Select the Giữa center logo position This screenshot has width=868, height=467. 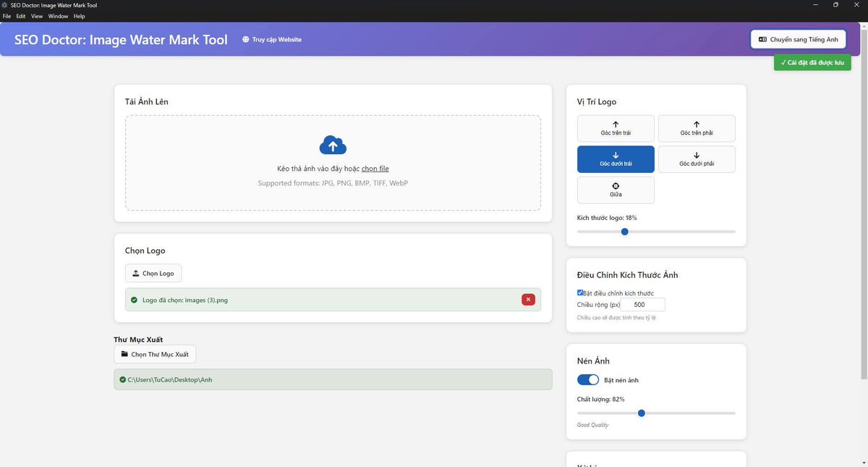[616, 190]
